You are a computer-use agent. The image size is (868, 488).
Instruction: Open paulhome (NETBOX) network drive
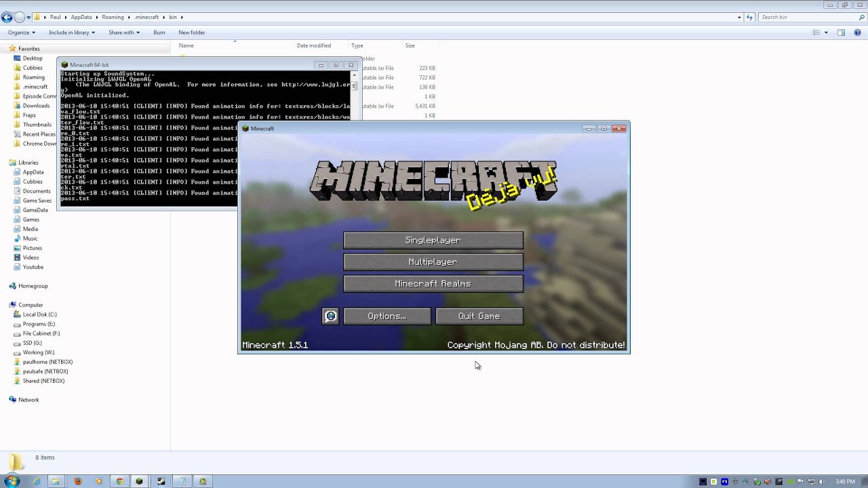(47, 362)
